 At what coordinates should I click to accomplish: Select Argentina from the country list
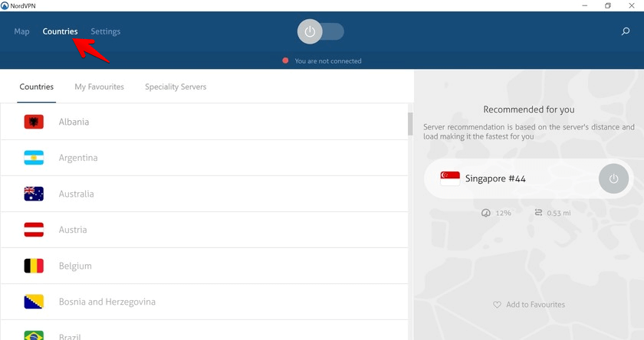(204, 158)
